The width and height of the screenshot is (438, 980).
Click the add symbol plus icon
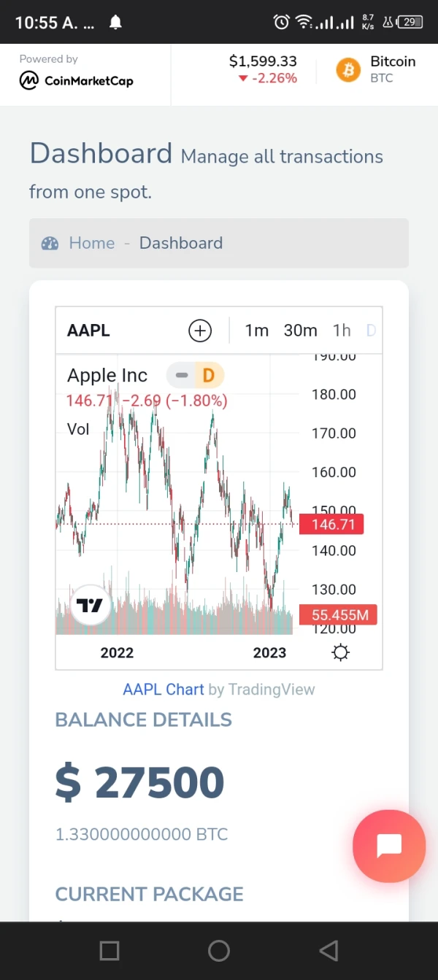(200, 331)
